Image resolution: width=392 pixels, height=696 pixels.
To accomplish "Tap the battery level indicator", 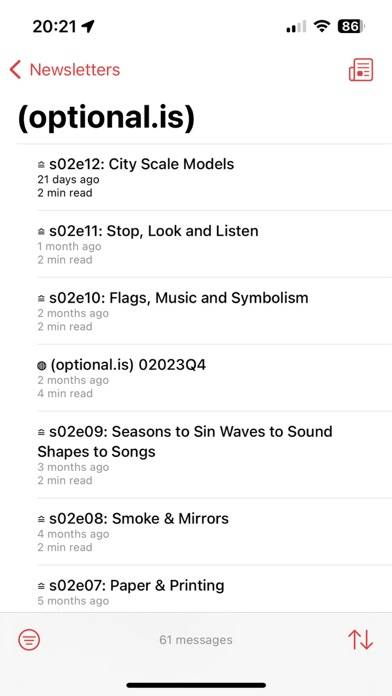I will [351, 27].
